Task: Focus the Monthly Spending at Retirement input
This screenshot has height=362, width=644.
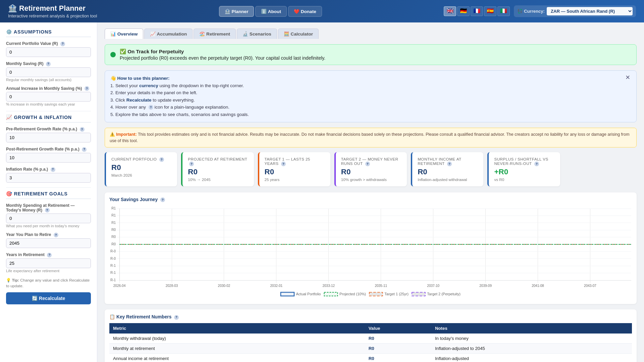Action: coord(48,219)
